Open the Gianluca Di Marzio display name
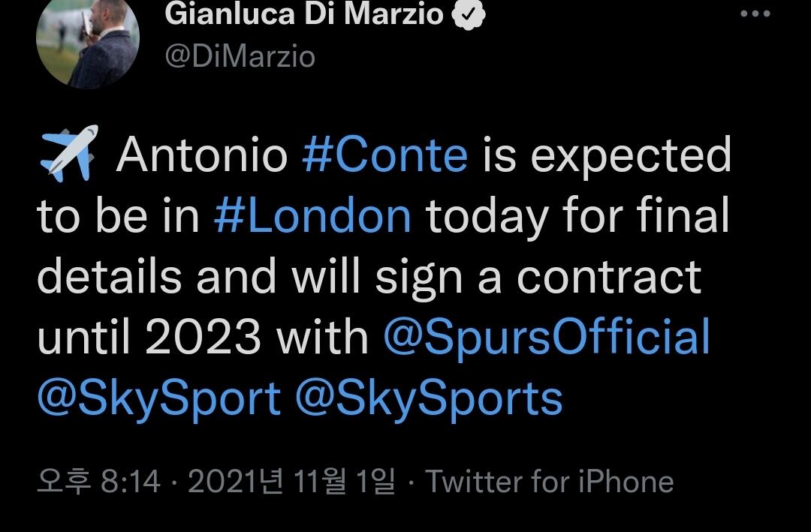This screenshot has height=532, width=811. point(304,14)
